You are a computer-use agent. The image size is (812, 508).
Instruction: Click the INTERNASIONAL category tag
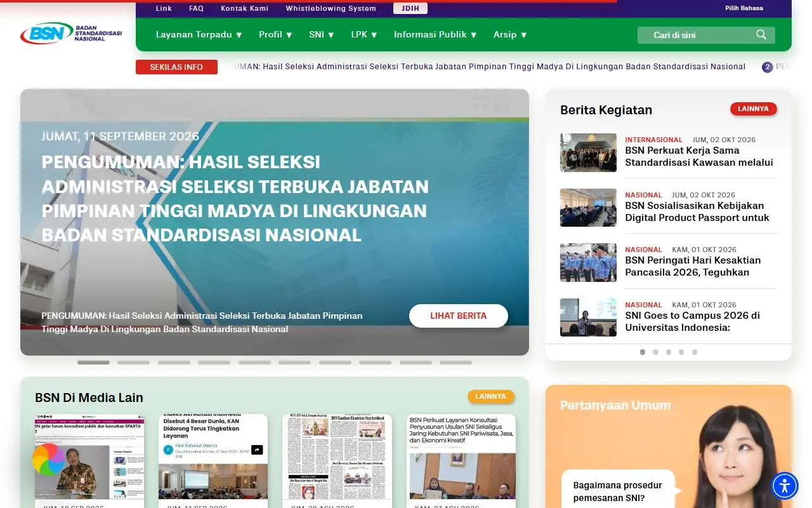653,140
